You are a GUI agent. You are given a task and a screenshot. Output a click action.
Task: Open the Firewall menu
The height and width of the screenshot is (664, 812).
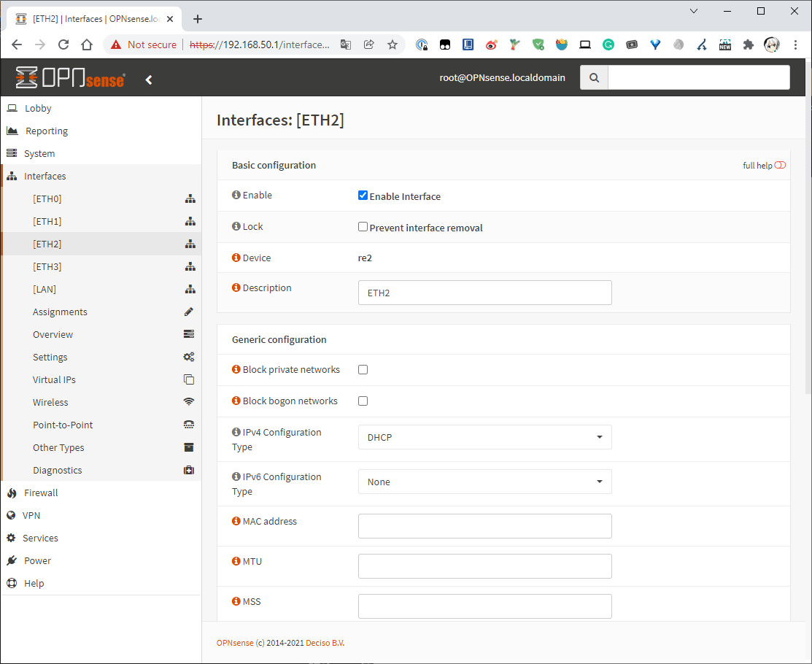42,493
